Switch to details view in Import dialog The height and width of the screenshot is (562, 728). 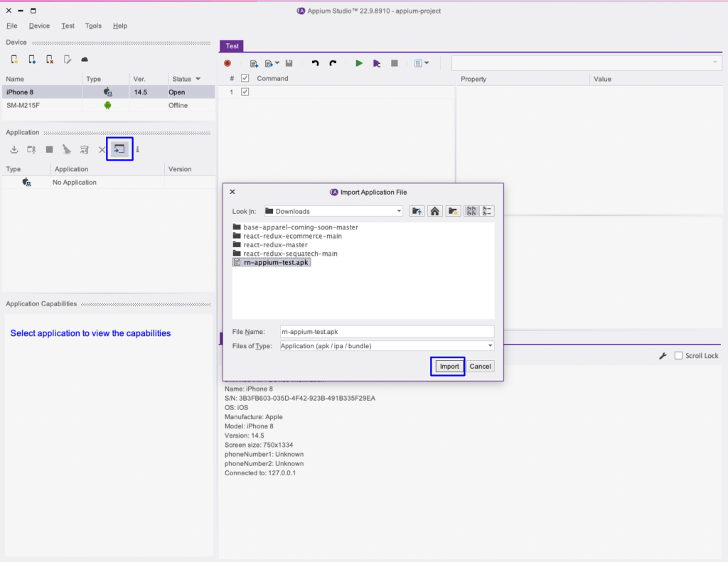(486, 211)
